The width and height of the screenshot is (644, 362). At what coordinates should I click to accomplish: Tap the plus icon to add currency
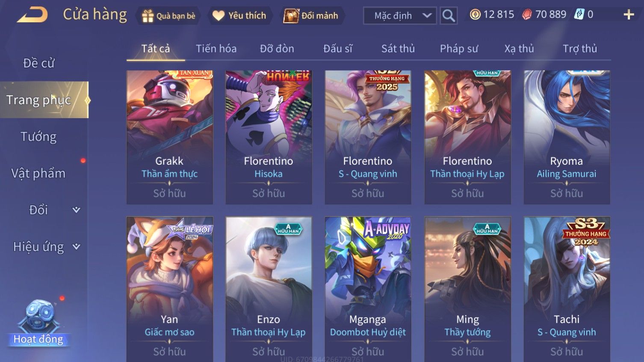[629, 15]
